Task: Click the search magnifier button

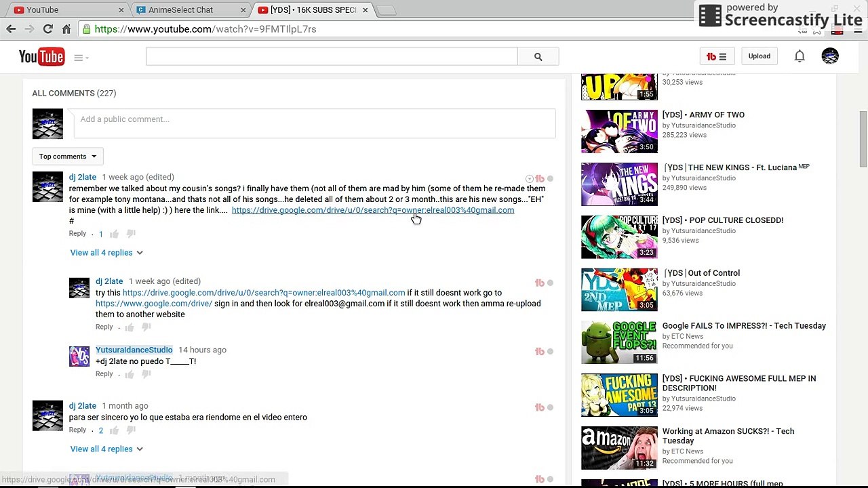Action: tap(538, 57)
